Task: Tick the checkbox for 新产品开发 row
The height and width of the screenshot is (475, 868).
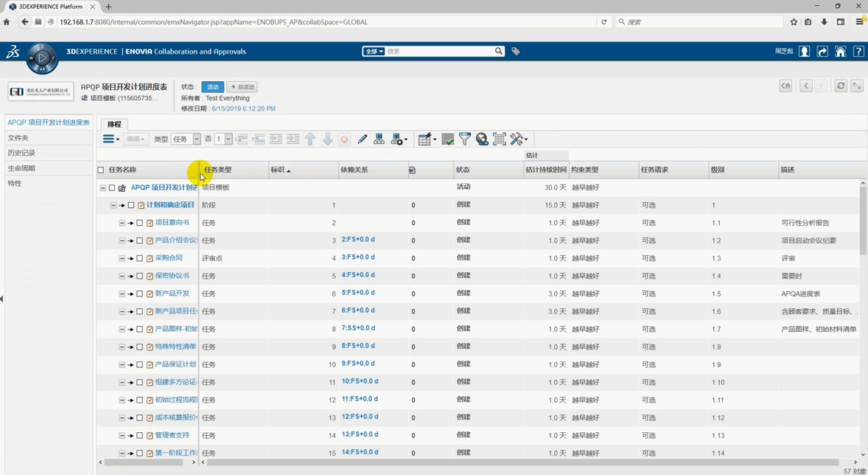Action: point(140,293)
